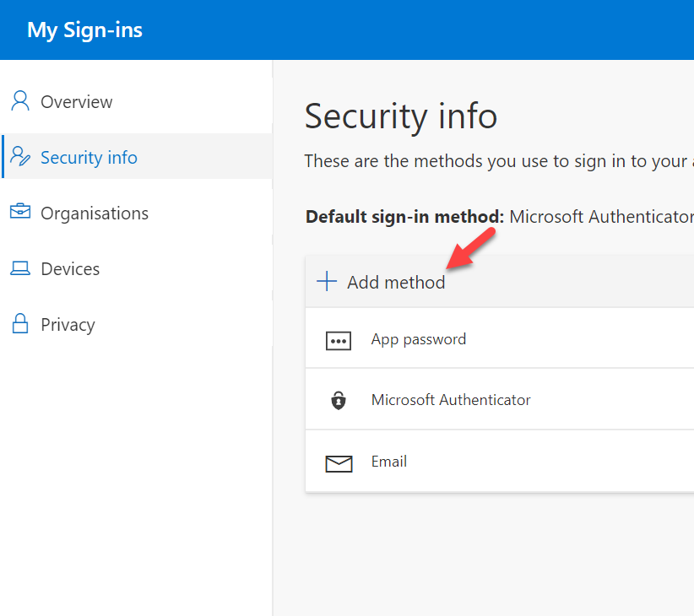694x616 pixels.
Task: Click the App password dots icon
Action: pyautogui.click(x=339, y=341)
